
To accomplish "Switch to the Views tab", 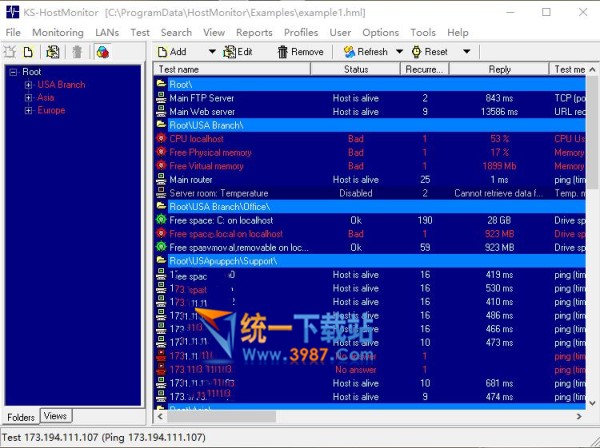I will click(x=55, y=416).
